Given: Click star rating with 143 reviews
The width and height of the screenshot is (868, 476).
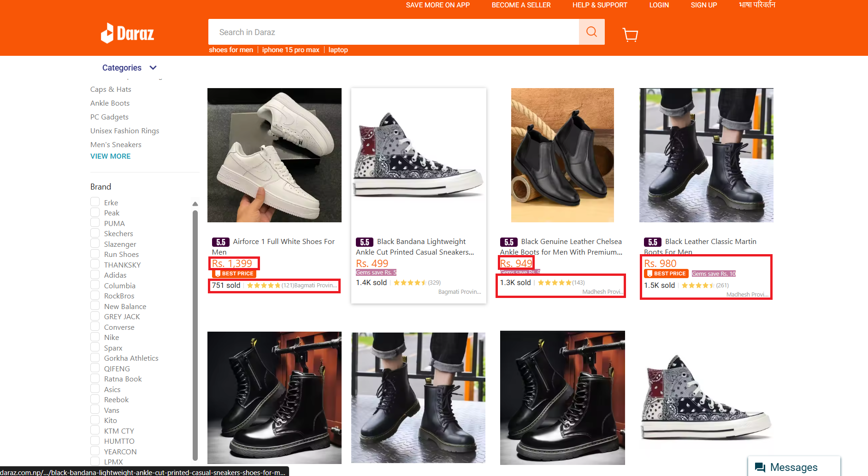Looking at the screenshot, I should coord(555,283).
